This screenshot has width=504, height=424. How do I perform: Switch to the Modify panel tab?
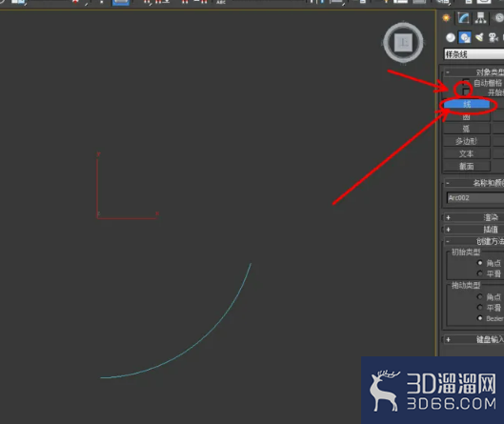point(463,18)
